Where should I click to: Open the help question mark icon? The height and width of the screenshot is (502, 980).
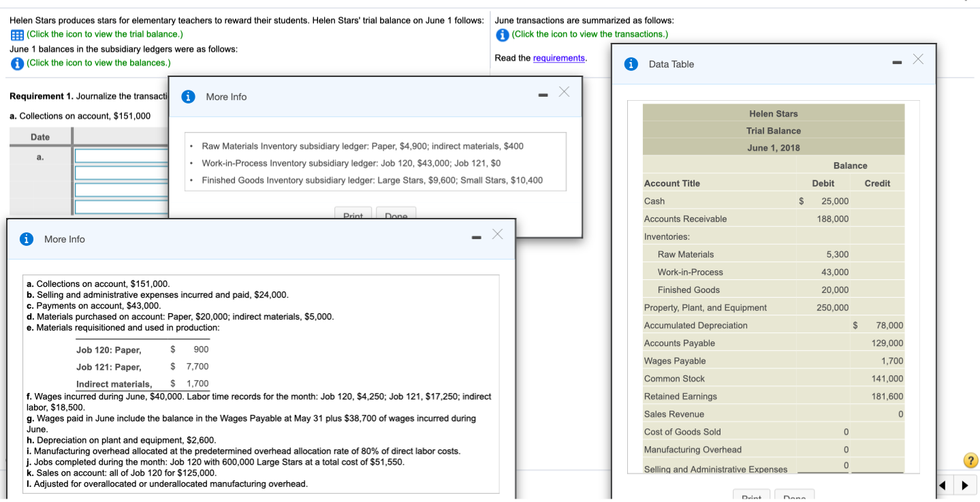tap(970, 460)
